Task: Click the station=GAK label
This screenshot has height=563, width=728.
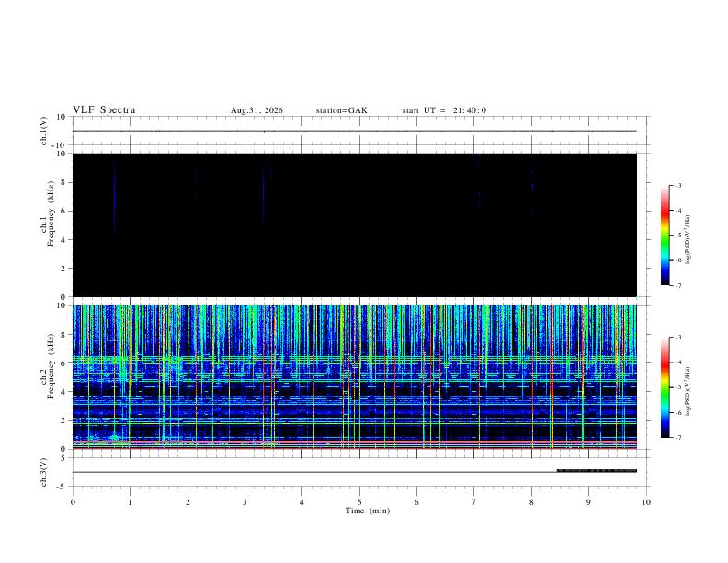Action: tap(341, 110)
